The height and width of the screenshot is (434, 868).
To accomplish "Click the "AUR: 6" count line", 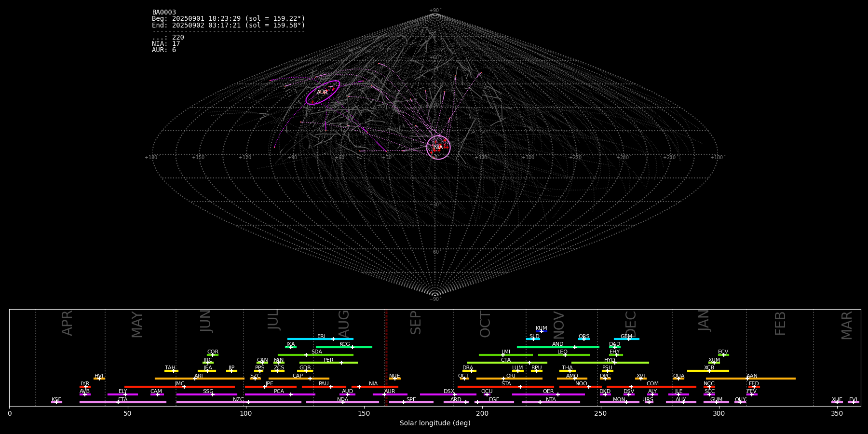I will tap(164, 50).
